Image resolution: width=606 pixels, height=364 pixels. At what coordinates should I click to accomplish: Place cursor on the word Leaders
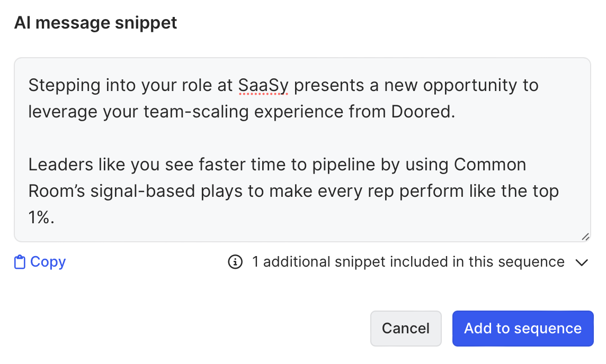58,165
